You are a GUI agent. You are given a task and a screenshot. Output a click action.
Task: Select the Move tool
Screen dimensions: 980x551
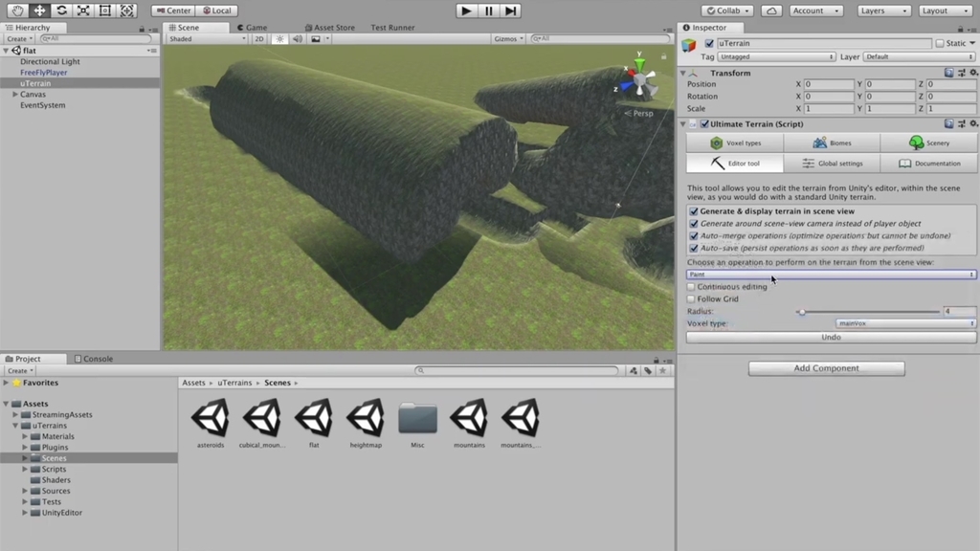pyautogui.click(x=38, y=11)
